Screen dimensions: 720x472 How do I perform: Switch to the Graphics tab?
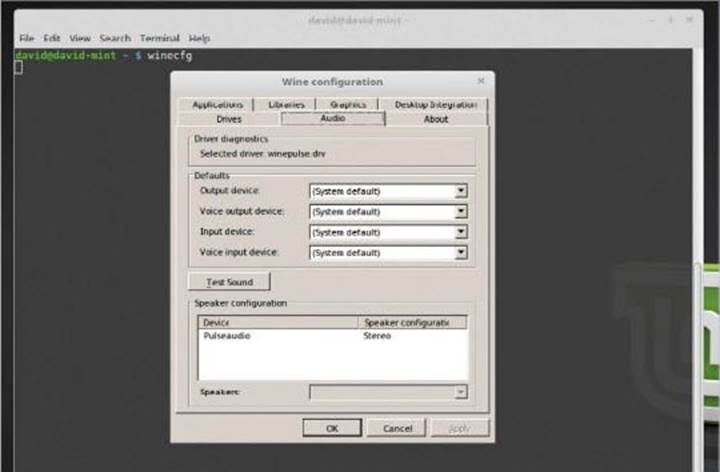tap(348, 105)
